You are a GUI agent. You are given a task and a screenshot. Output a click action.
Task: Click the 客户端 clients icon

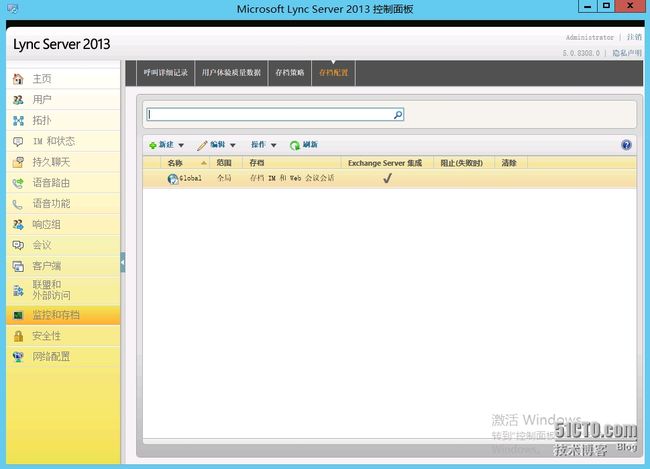pyautogui.click(x=18, y=266)
